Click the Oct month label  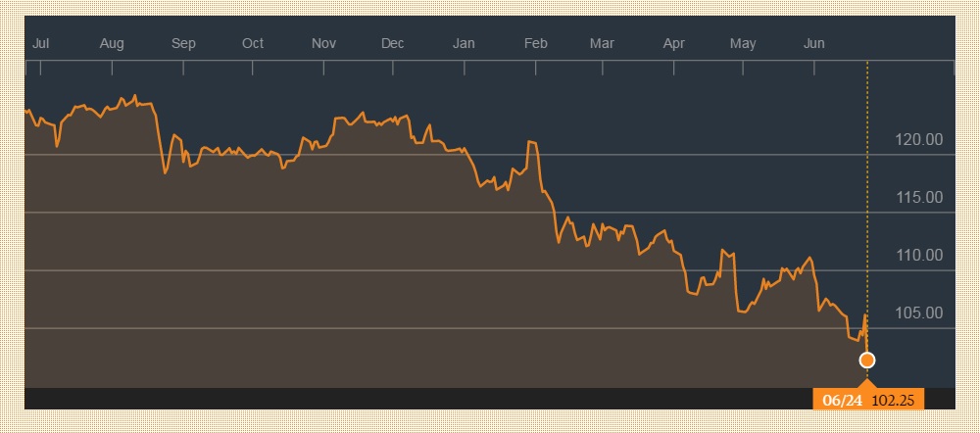click(253, 43)
